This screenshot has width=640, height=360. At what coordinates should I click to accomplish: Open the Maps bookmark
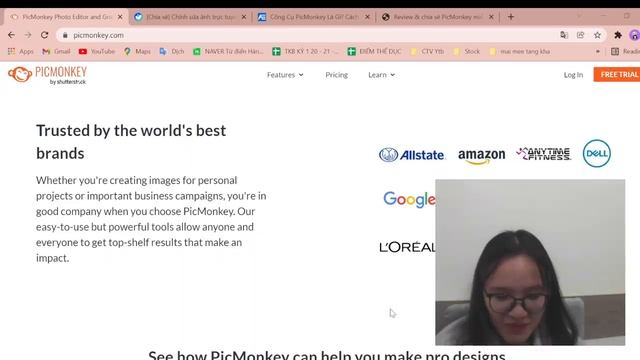tap(138, 51)
